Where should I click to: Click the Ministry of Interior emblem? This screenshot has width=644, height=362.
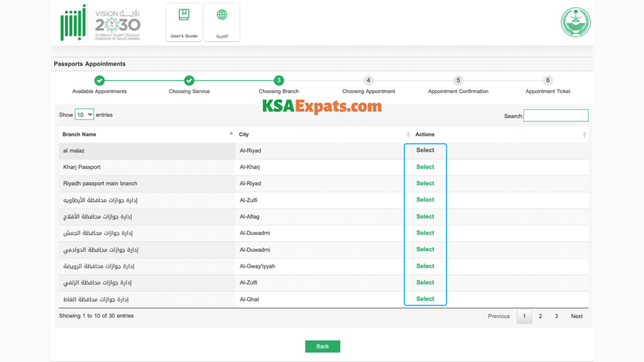pyautogui.click(x=576, y=23)
